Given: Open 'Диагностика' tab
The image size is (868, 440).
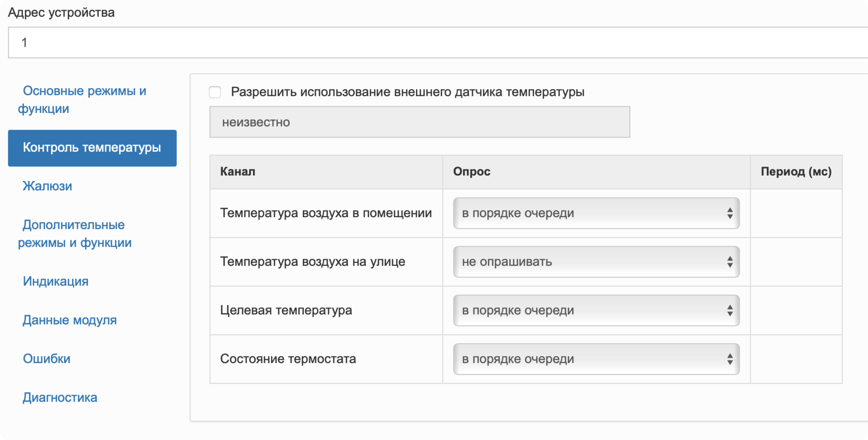Looking at the screenshot, I should [60, 397].
